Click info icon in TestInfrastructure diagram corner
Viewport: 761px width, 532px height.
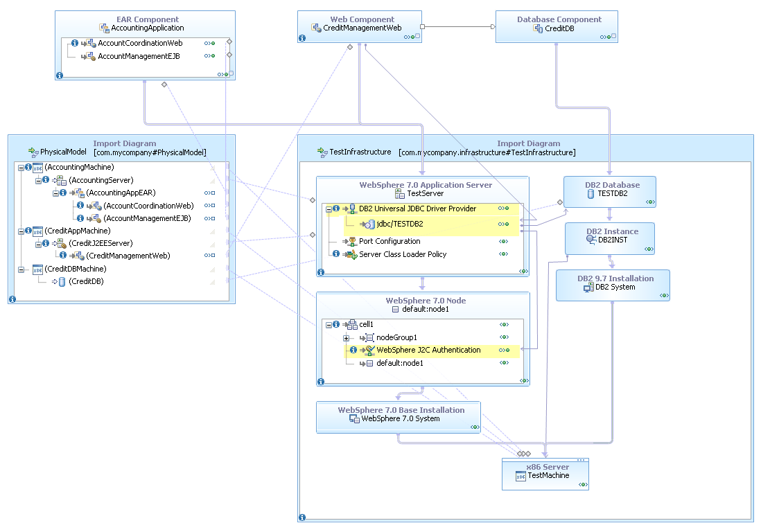301,517
